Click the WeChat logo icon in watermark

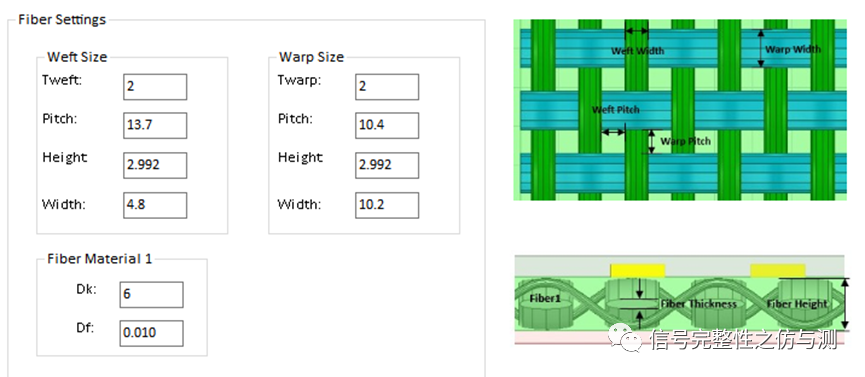(x=625, y=337)
